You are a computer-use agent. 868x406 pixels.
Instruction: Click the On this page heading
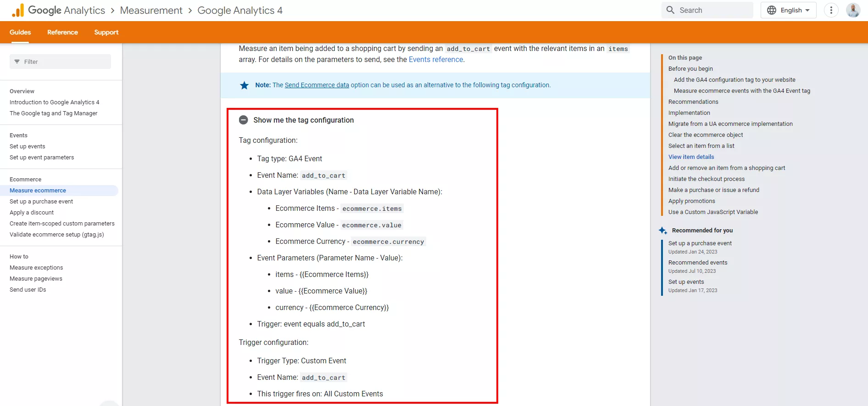(x=685, y=57)
